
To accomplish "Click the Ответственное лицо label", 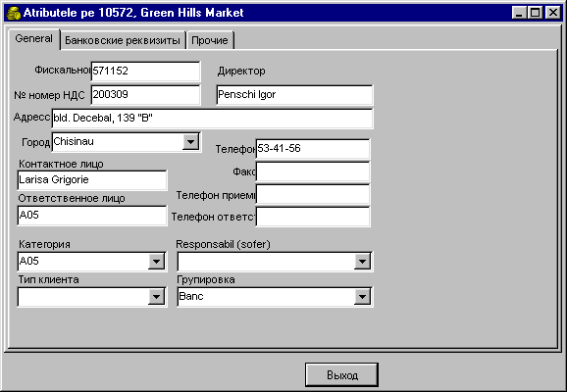I will 72,198.
